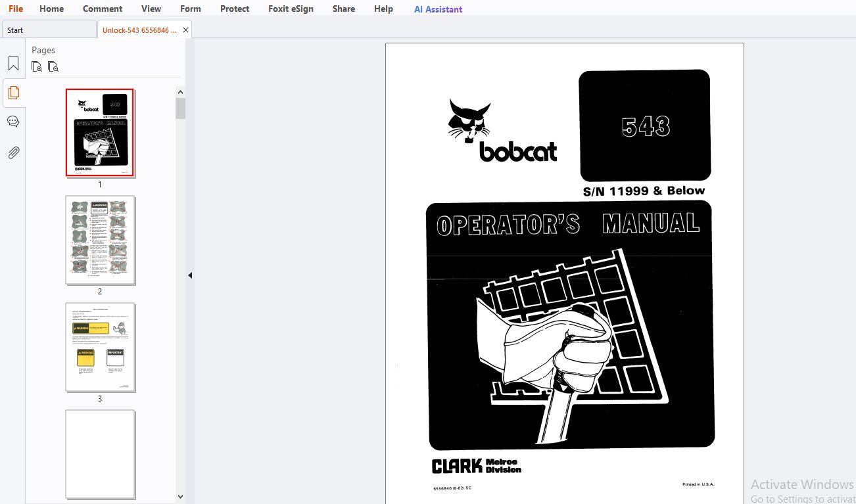Screen dimensions: 856x504
Task: Open the AI Assistant tab
Action: (438, 9)
